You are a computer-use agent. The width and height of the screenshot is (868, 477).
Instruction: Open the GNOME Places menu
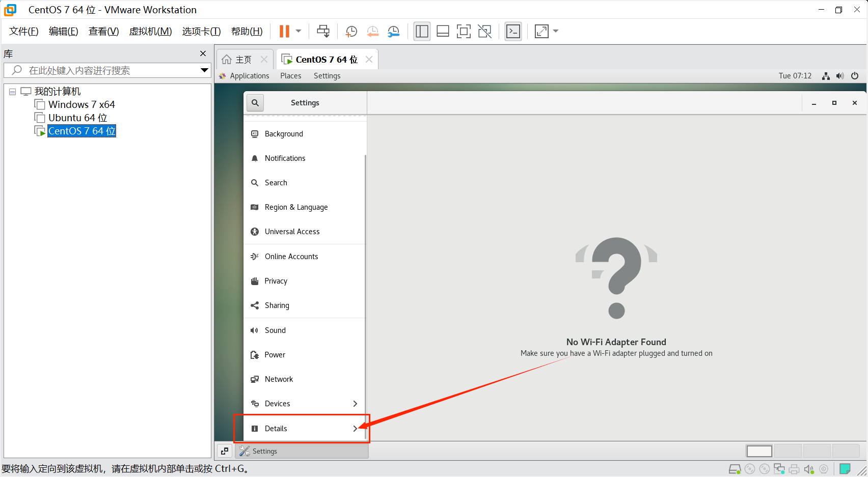coord(290,76)
